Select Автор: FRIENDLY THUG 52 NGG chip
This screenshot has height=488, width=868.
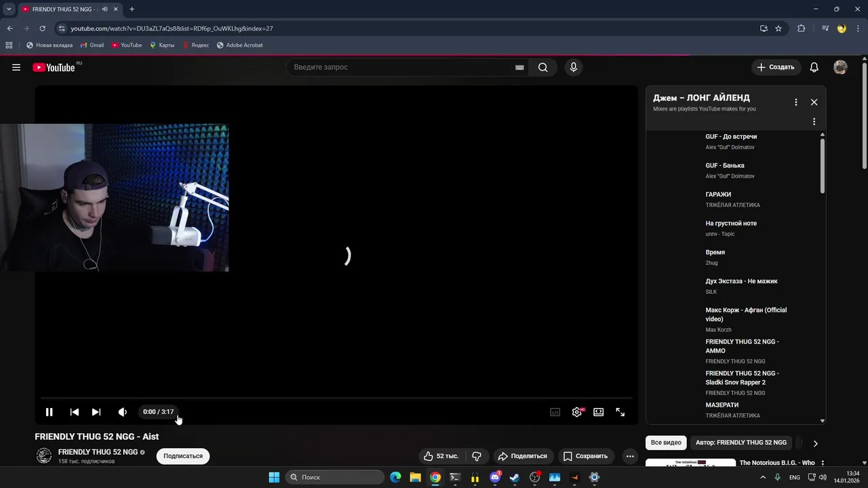pos(741,443)
